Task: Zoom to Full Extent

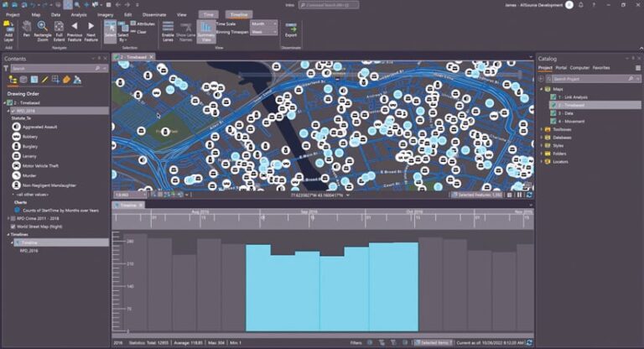Action: (x=60, y=31)
